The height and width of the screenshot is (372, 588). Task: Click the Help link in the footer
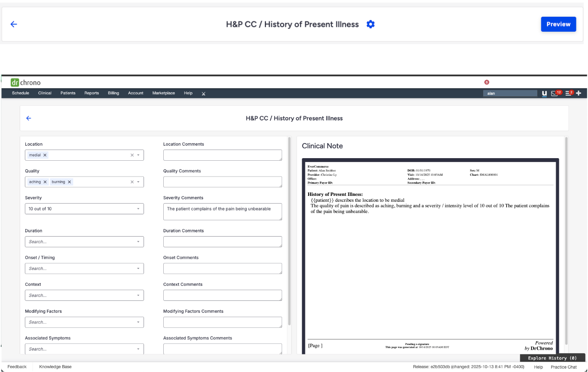point(538,367)
